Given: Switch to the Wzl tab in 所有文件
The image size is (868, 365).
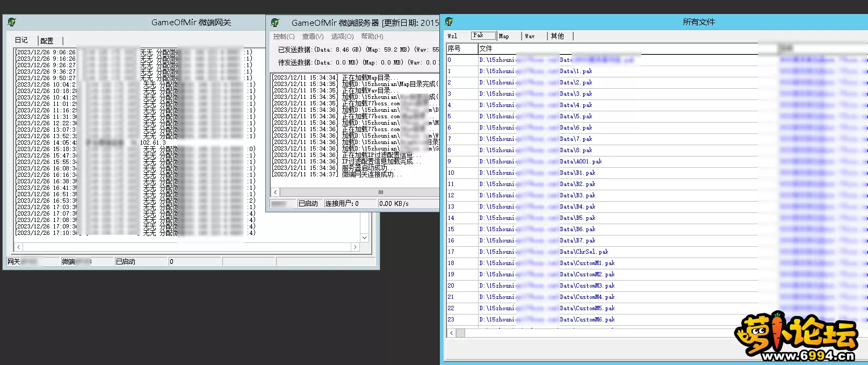Looking at the screenshot, I should tap(452, 36).
